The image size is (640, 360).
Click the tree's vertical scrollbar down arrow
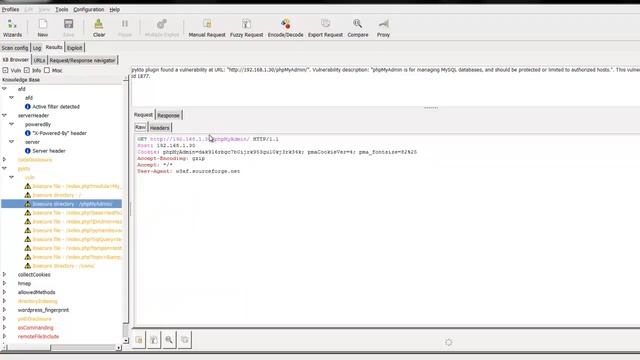pos(126,340)
